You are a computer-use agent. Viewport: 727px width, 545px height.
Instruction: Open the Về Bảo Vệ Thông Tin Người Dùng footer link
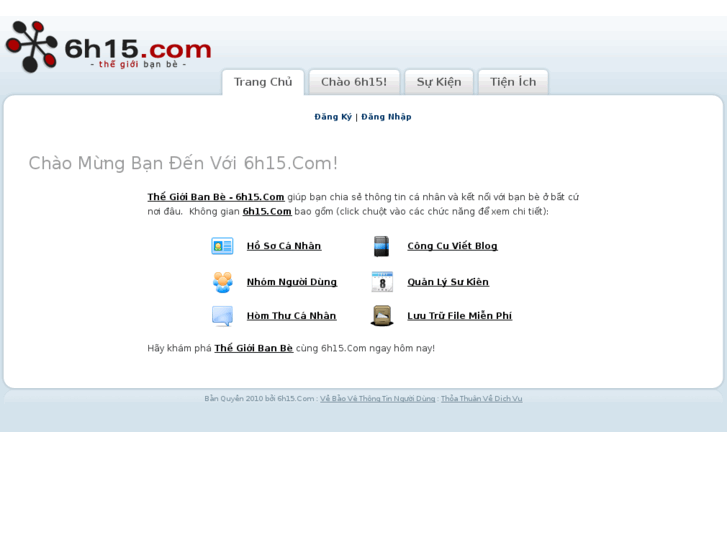point(377,398)
